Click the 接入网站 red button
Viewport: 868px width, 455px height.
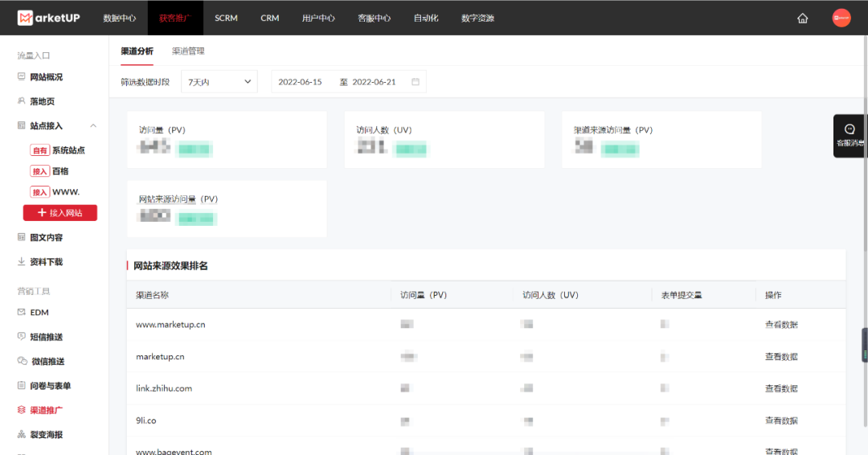(x=59, y=212)
